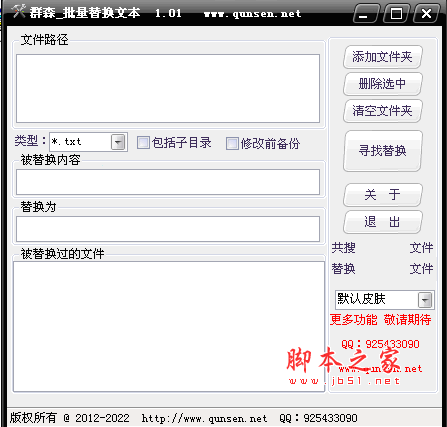Click the 删除选中 button

click(x=382, y=84)
